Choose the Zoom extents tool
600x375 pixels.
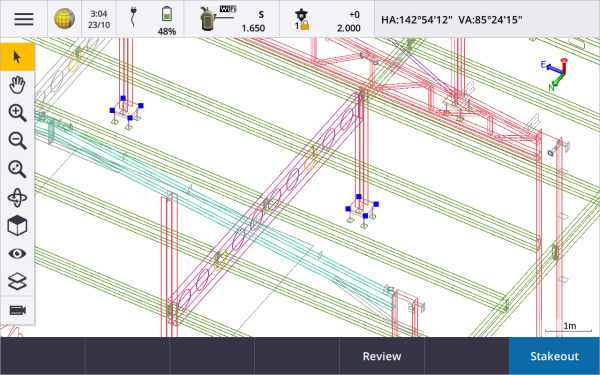(17, 169)
